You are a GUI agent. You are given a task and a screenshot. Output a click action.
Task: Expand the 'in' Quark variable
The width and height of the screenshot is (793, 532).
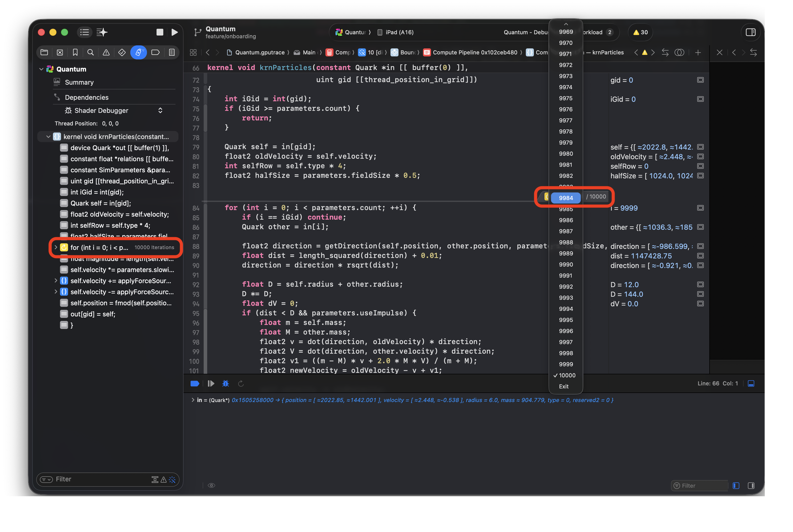tap(193, 400)
